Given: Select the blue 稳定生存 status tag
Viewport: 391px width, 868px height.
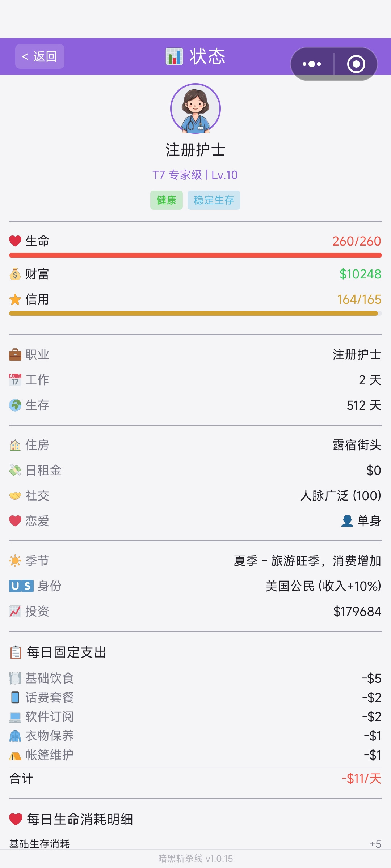Looking at the screenshot, I should [214, 200].
